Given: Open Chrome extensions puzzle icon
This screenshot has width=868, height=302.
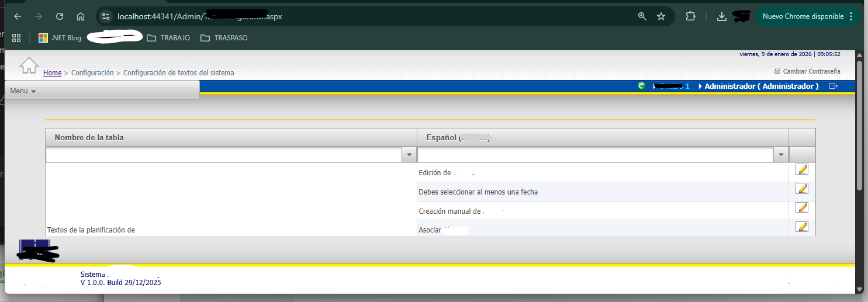Looking at the screenshot, I should click(690, 16).
